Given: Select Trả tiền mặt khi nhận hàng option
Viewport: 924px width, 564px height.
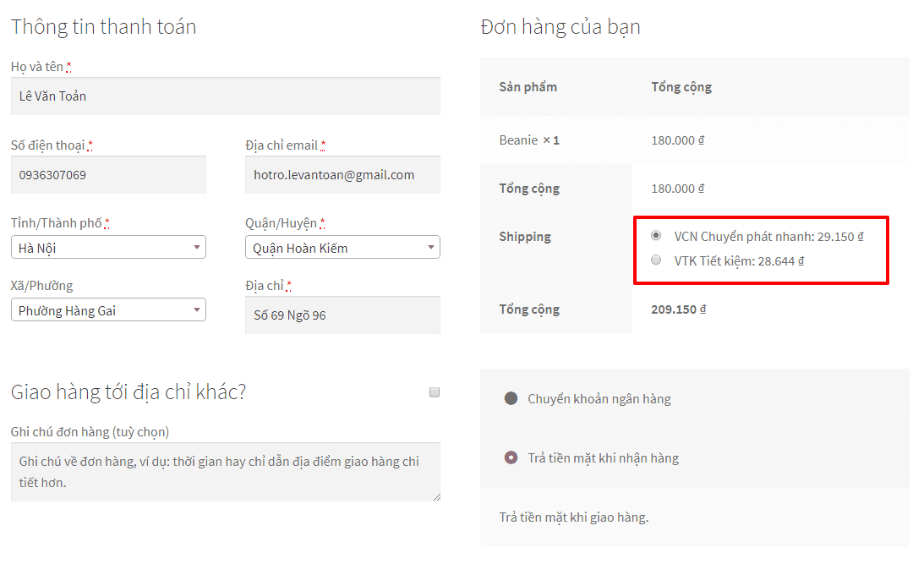Looking at the screenshot, I should click(x=511, y=457).
